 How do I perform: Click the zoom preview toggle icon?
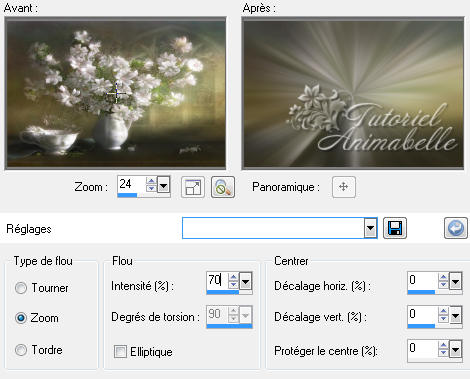(223, 187)
